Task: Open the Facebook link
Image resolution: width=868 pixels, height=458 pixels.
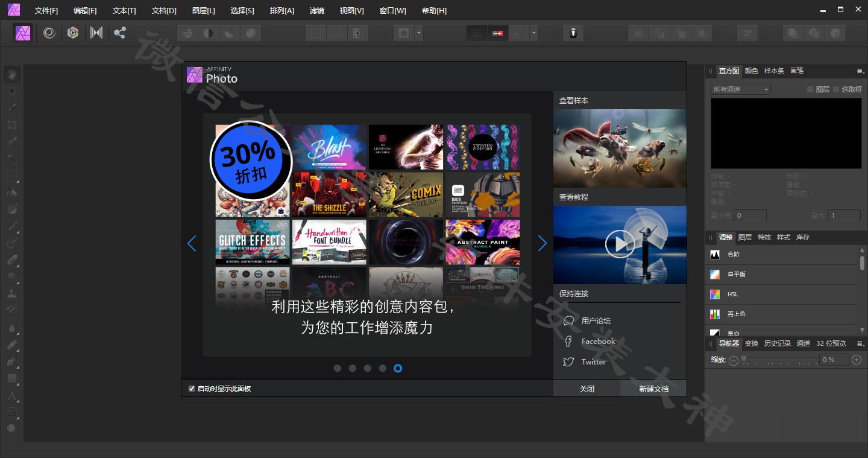Action: point(598,342)
